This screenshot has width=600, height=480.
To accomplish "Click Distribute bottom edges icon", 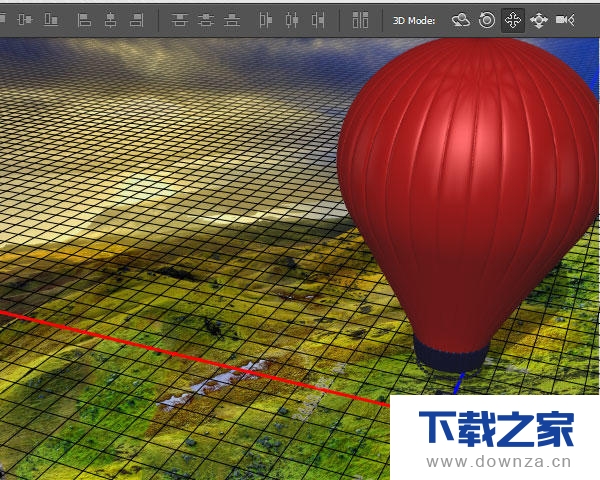I will 232,20.
